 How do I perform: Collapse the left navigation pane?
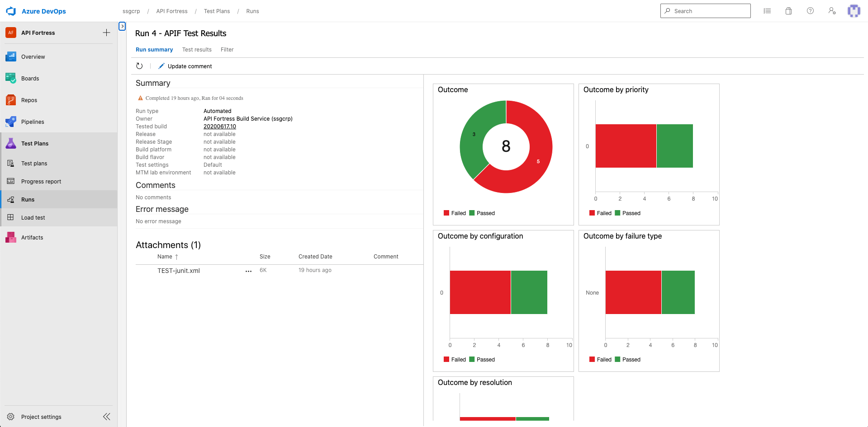[x=107, y=417]
